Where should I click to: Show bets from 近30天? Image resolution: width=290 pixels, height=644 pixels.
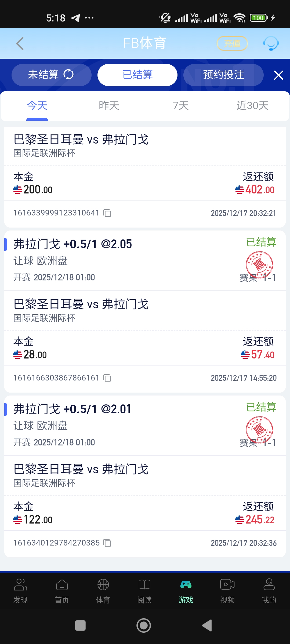pos(252,105)
